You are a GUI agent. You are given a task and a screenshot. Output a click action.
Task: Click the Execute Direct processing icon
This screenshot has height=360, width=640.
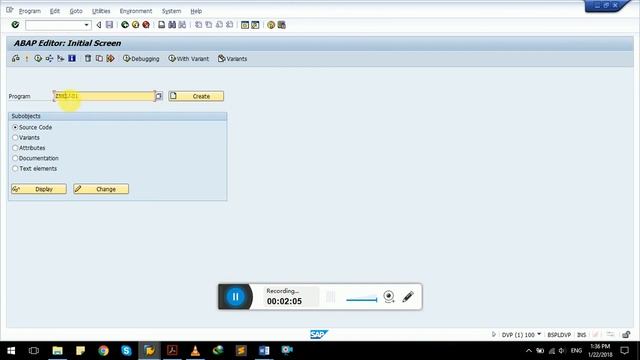[38, 58]
